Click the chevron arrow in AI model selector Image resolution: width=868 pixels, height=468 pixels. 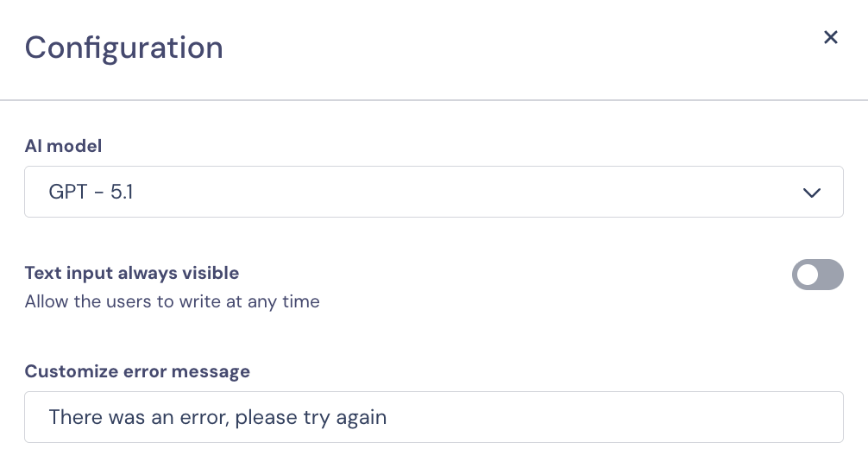(x=811, y=193)
